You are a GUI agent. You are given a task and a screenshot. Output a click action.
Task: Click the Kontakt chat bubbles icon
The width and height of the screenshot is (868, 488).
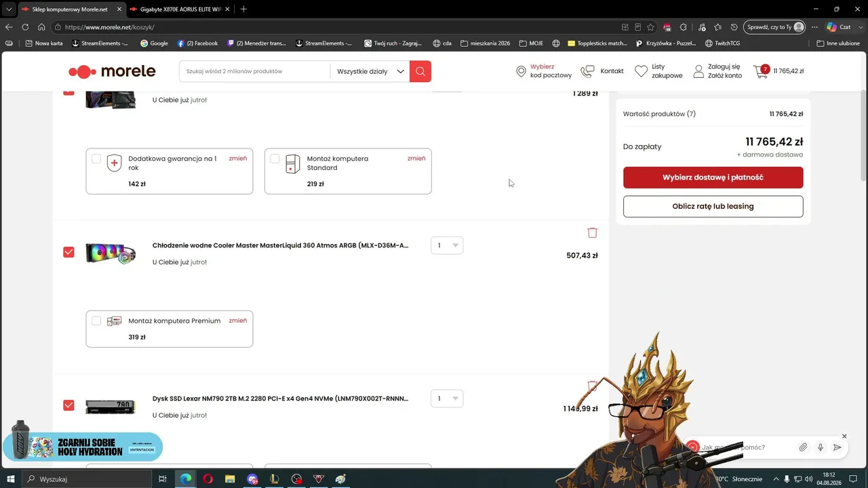tap(587, 71)
